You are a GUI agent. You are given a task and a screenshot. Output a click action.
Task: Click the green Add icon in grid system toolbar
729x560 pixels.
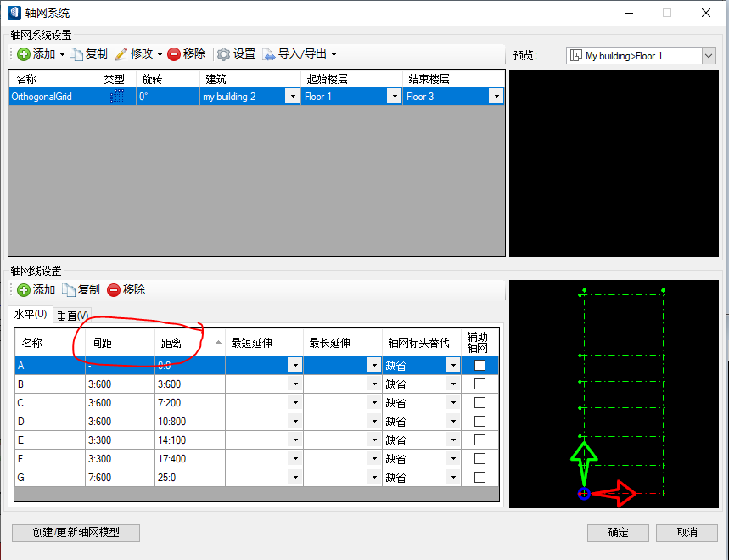point(23,54)
